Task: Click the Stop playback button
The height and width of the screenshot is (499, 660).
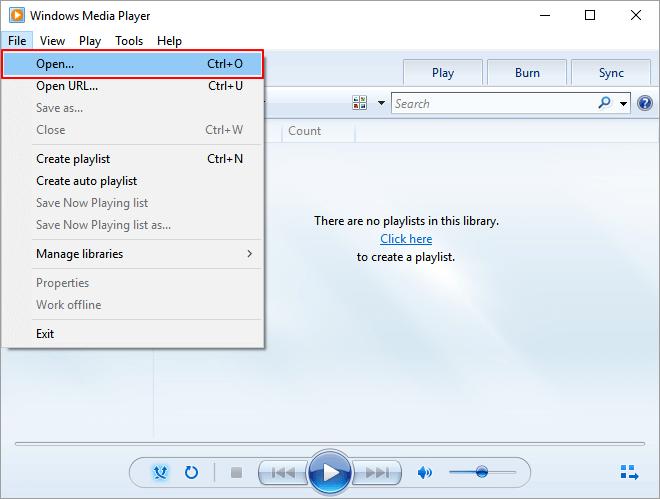Action: [x=237, y=472]
